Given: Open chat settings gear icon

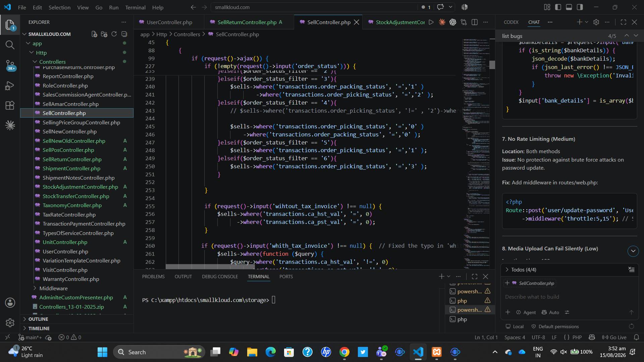Looking at the screenshot, I should coord(596,22).
